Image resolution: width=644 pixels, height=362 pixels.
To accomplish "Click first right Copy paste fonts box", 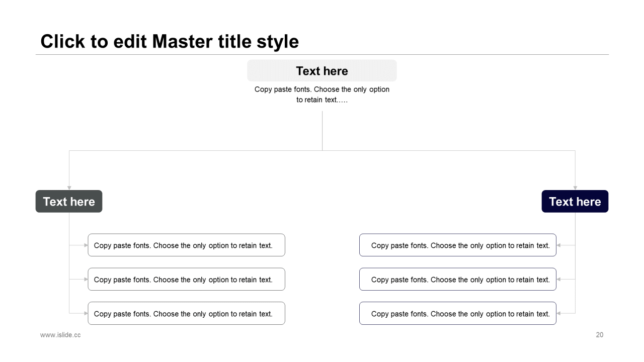I will [457, 245].
